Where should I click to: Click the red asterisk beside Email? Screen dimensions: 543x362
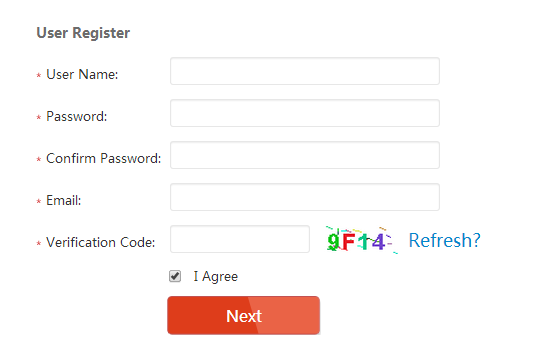39,201
